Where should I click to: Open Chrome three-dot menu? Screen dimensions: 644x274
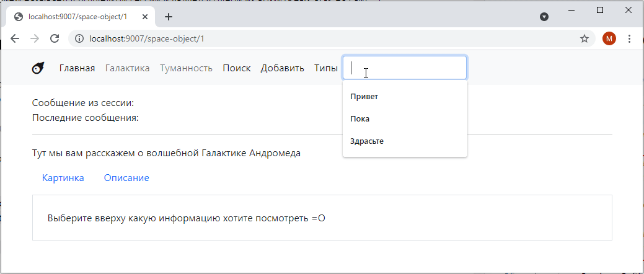(630, 38)
